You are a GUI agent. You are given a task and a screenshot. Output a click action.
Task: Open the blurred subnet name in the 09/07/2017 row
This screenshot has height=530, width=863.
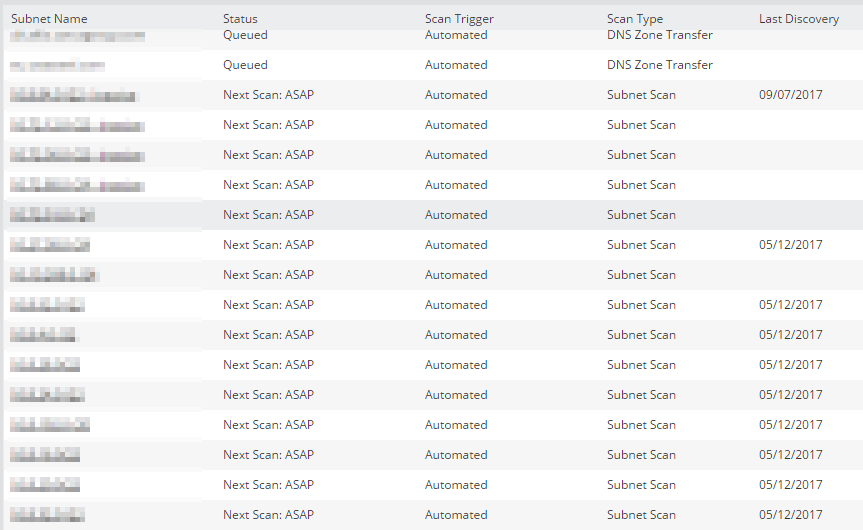click(74, 95)
